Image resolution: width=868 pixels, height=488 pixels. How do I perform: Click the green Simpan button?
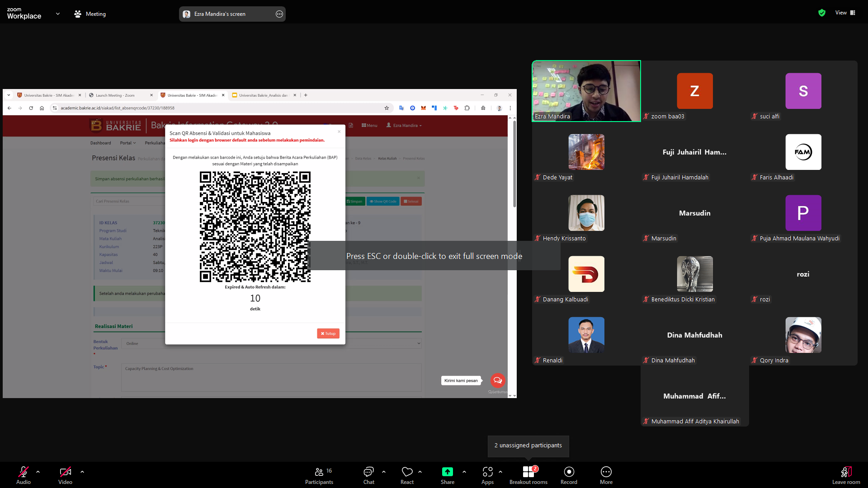pos(354,202)
